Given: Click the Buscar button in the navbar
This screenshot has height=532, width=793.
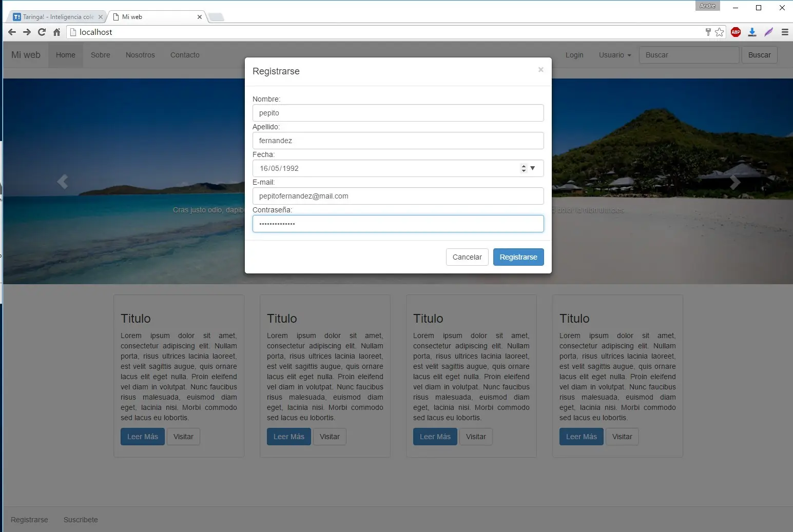Looking at the screenshot, I should (x=759, y=55).
